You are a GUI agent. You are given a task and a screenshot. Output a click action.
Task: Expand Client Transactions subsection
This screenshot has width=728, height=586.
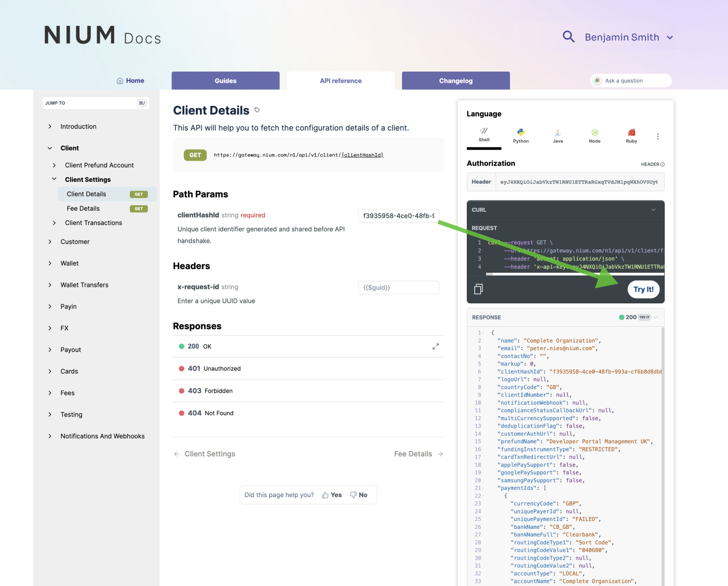[x=54, y=223]
